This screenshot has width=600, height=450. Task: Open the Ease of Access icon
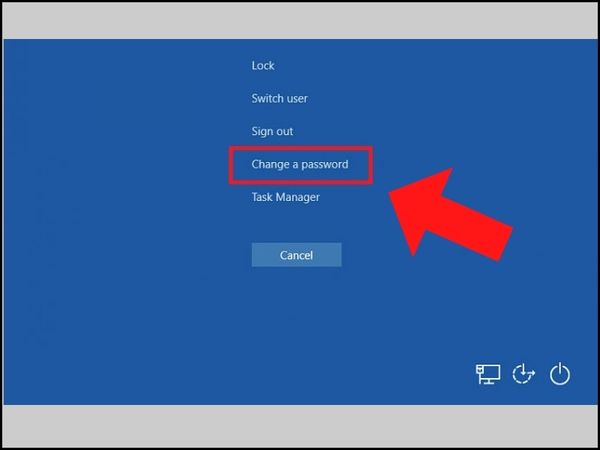point(524,374)
